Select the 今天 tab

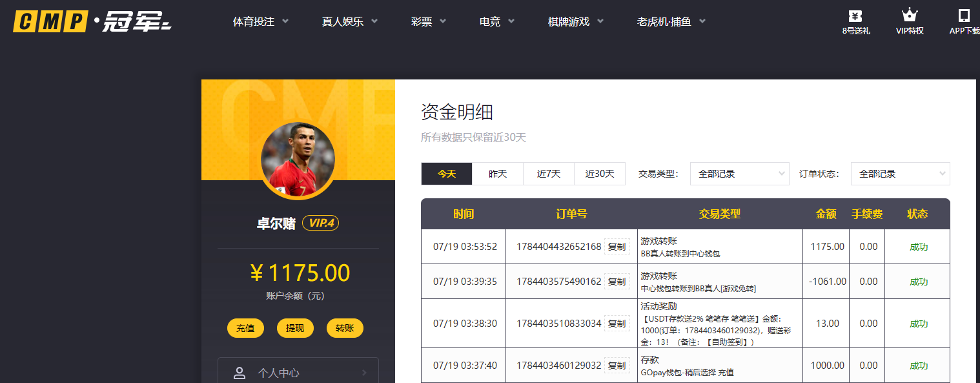click(447, 174)
